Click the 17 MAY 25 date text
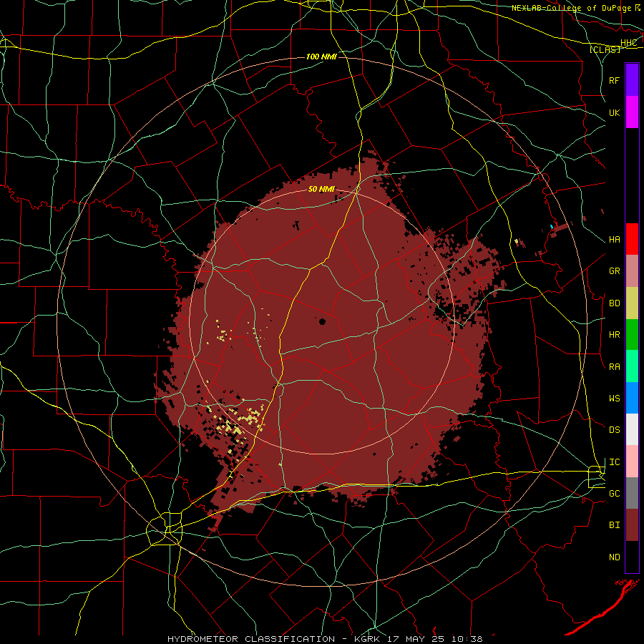Viewport: 644px width, 644px height. (x=415, y=639)
